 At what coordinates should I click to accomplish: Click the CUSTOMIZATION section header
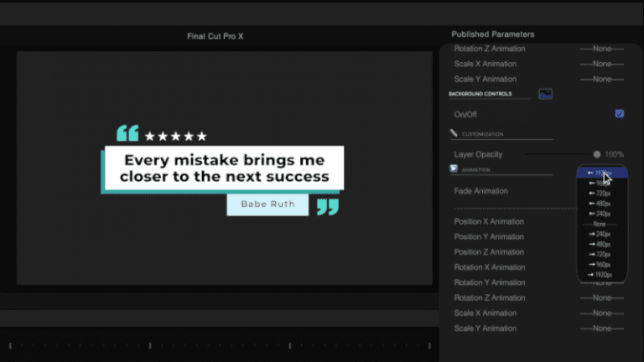tap(482, 134)
